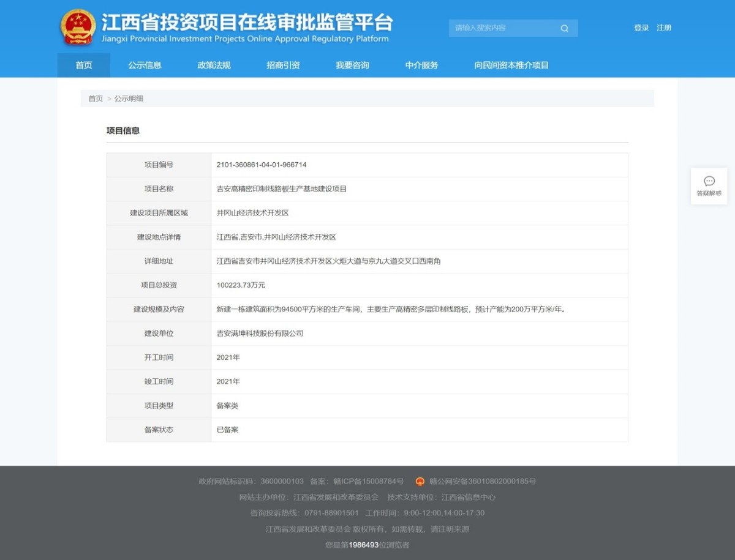The image size is (735, 560).
Task: Click the 赣公网安备 badge icon in footer
Action: click(420, 481)
